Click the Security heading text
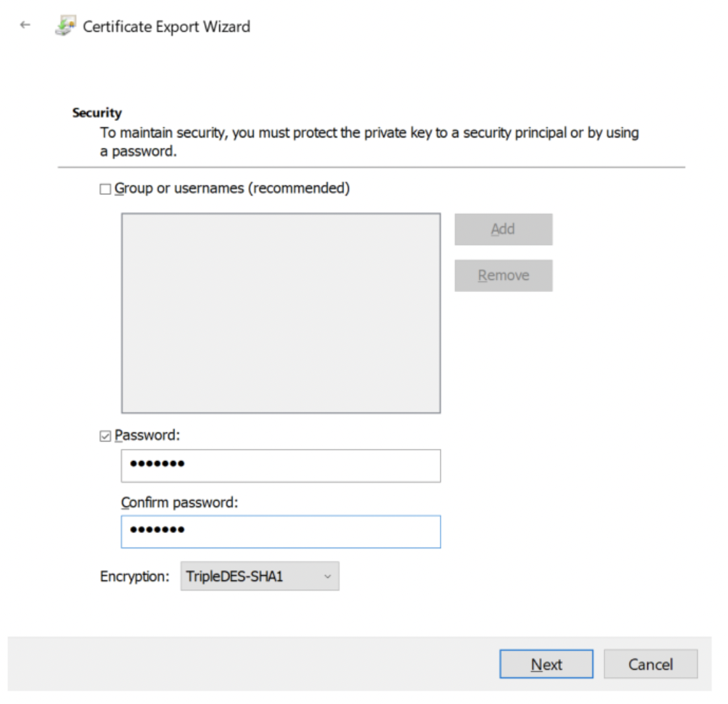Screen dimensions: 728x704 coord(97,113)
